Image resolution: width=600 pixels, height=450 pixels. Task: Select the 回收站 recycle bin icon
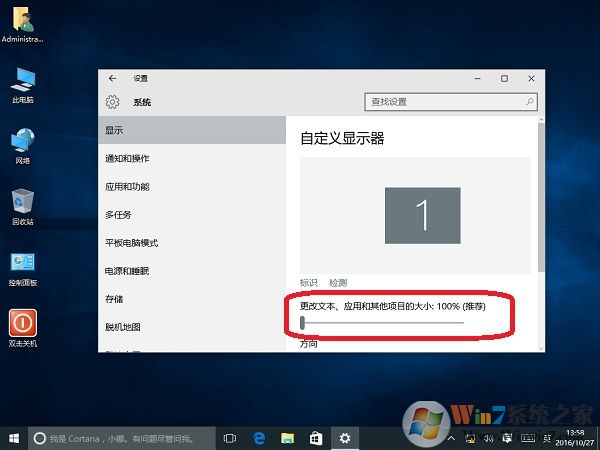[23, 207]
